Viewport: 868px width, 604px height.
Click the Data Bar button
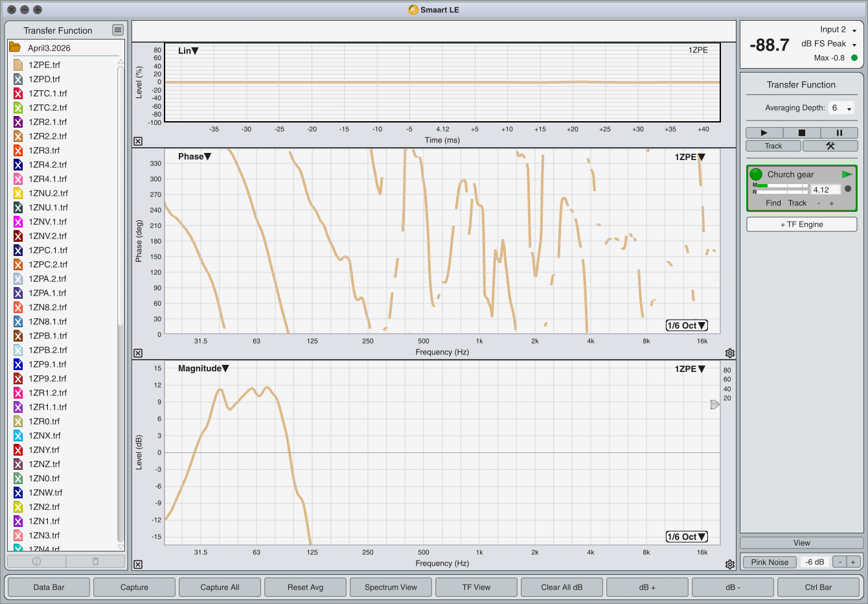(49, 587)
